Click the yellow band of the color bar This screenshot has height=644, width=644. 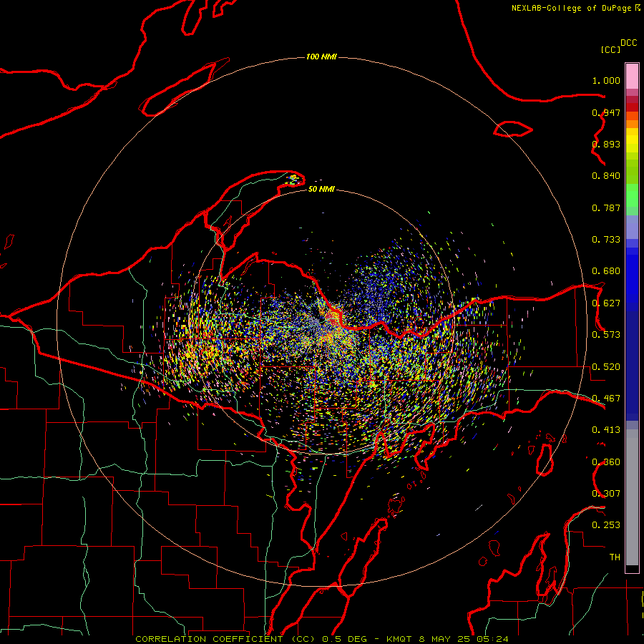632,142
